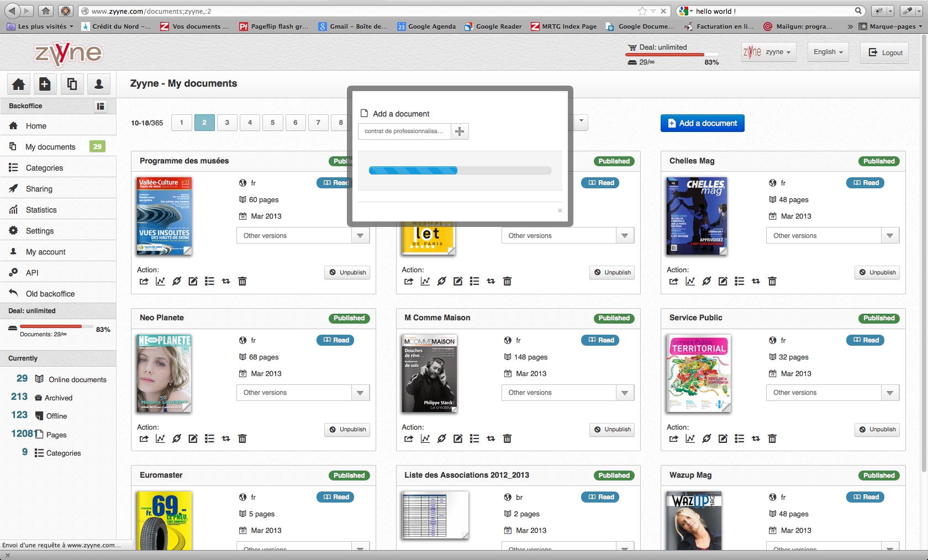Click the swap arrows icon under Service Public
The image size is (928, 560).
[756, 439]
